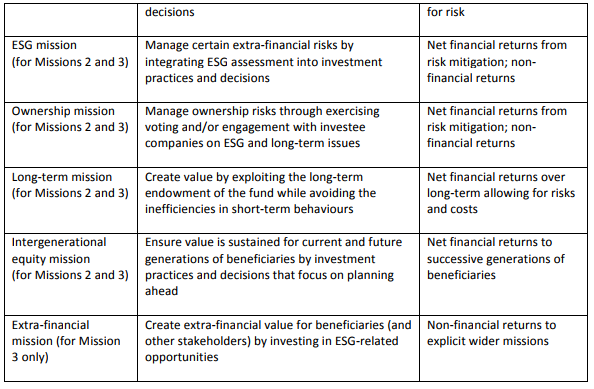Click text 'Manage certain extra-financial risks by'
594x389 pixels.
pyautogui.click(x=249, y=45)
